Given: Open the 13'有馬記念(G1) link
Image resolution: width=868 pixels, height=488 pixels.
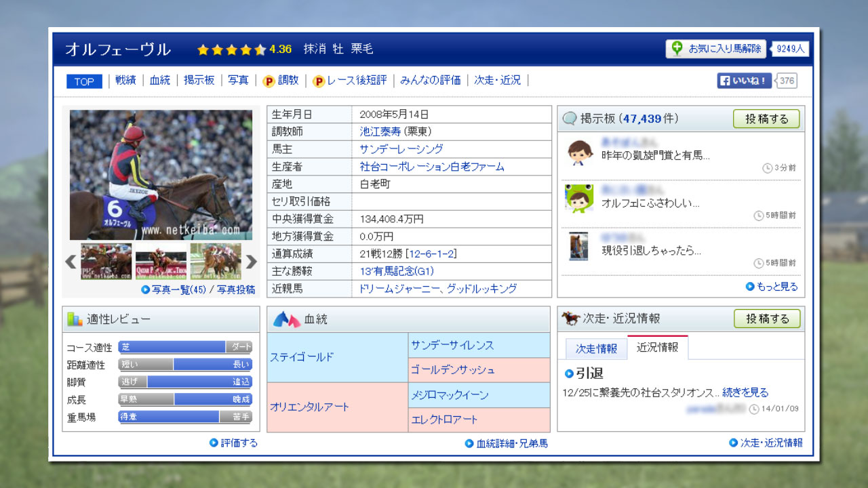Looking at the screenshot, I should coord(397,271).
